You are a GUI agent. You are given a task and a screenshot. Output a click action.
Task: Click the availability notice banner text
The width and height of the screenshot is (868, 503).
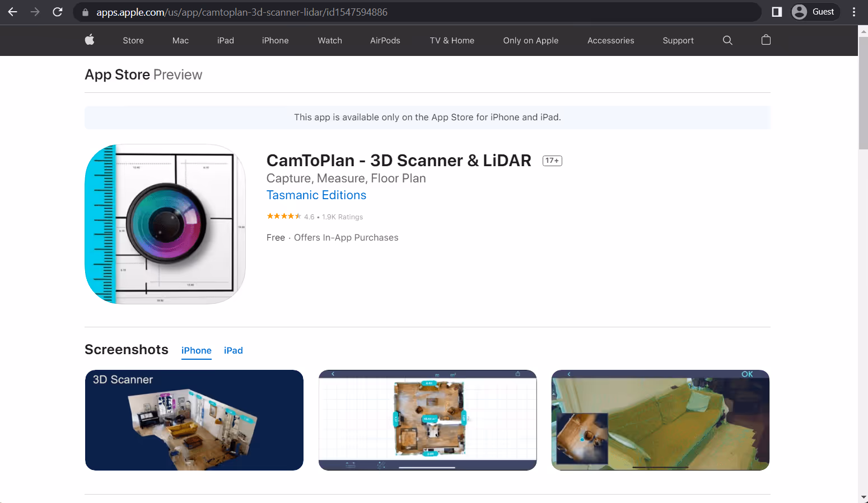(427, 117)
